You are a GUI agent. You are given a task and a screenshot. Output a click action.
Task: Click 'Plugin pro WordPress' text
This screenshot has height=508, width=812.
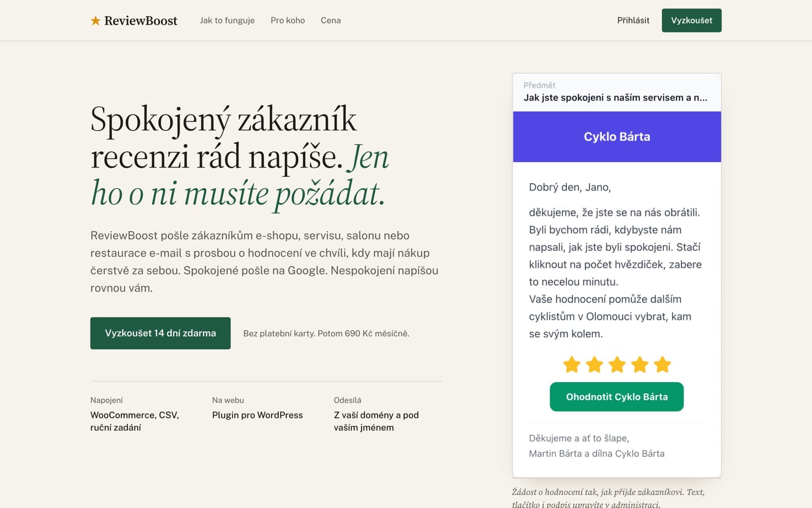tap(257, 415)
